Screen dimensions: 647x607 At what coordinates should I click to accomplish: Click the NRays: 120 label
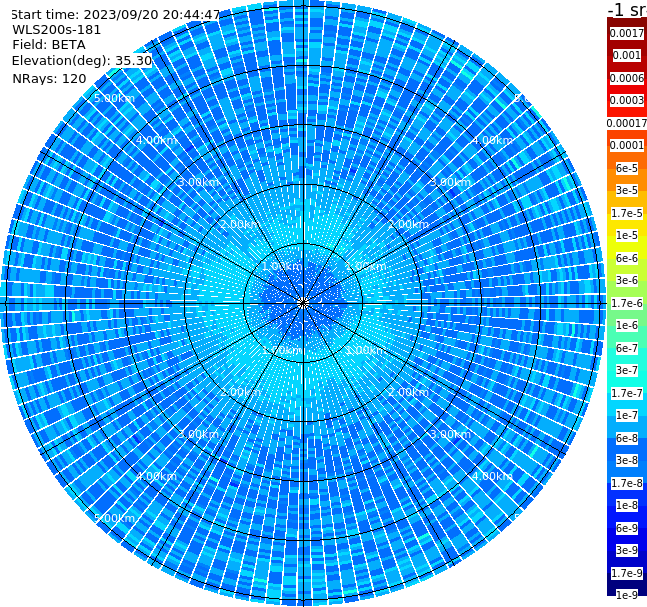[x=49, y=78]
